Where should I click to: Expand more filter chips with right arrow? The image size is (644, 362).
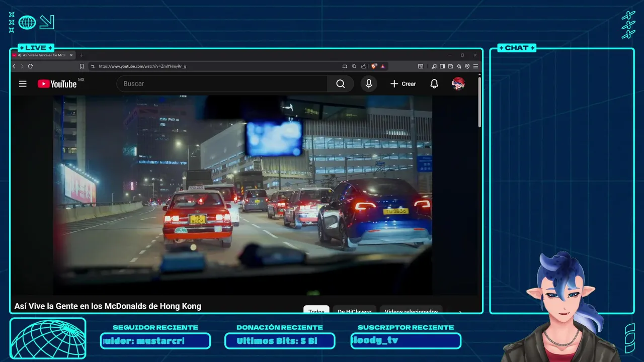coord(460,311)
